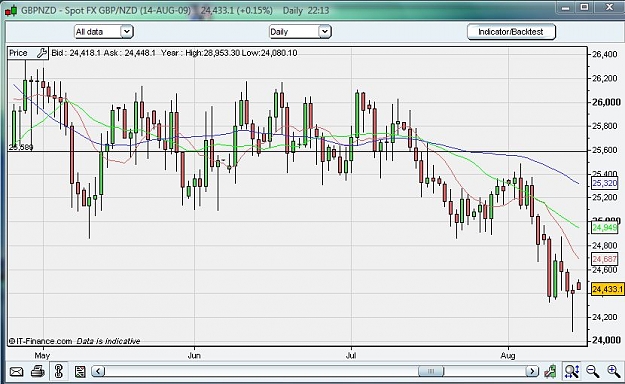Image resolution: width=625 pixels, height=384 pixels.
Task: Click the 26,400 price axis label
Action: [605, 54]
